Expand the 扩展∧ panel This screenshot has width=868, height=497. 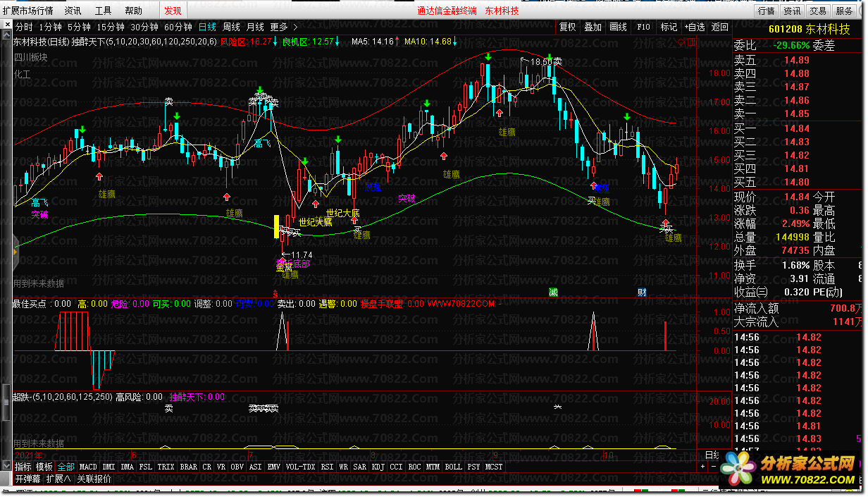pos(59,479)
